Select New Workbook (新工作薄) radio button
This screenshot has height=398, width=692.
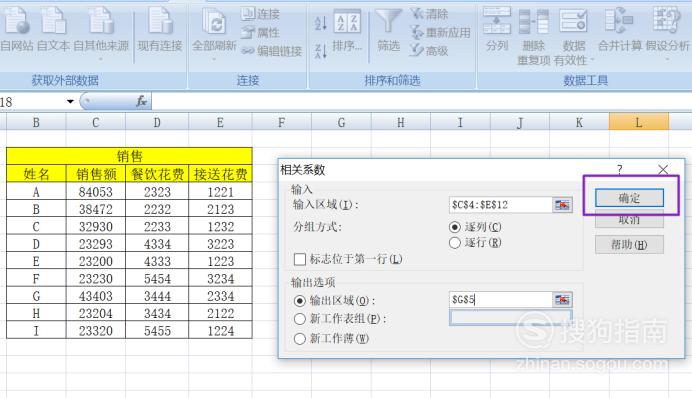coord(300,338)
